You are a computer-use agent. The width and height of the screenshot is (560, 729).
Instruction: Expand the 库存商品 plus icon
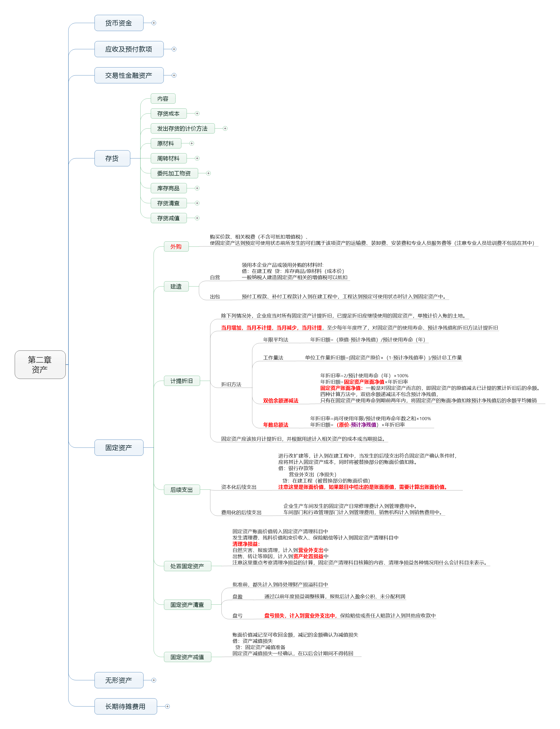click(x=197, y=188)
